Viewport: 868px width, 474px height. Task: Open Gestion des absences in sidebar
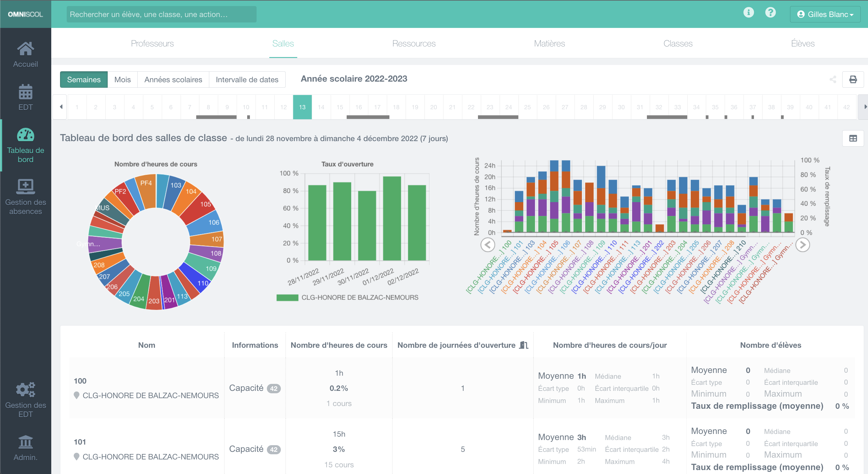pyautogui.click(x=25, y=186)
